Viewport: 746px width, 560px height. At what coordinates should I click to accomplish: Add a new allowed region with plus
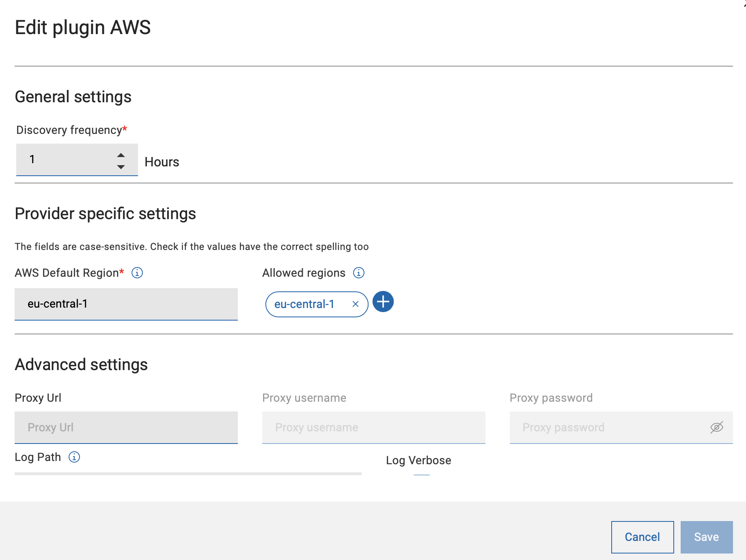pos(383,302)
